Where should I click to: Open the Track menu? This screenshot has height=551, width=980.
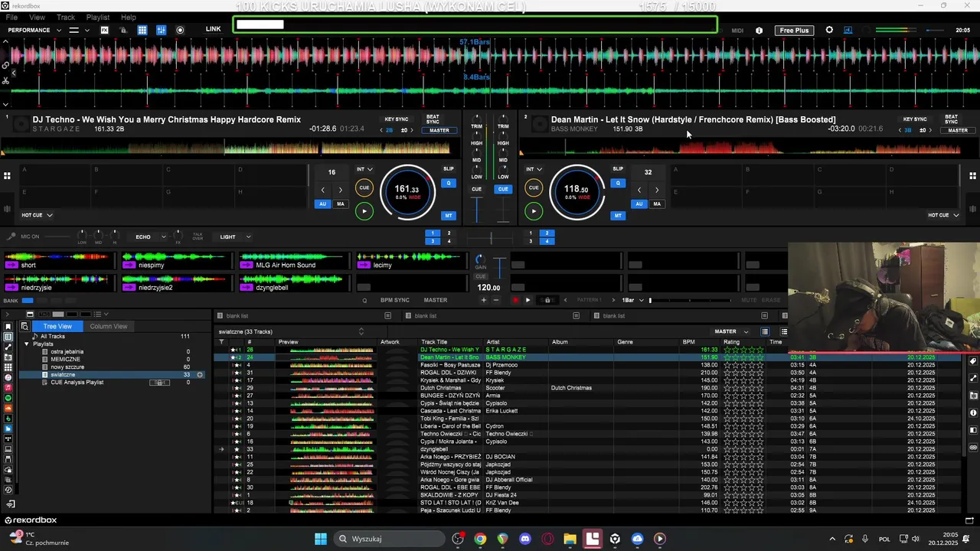click(x=66, y=18)
